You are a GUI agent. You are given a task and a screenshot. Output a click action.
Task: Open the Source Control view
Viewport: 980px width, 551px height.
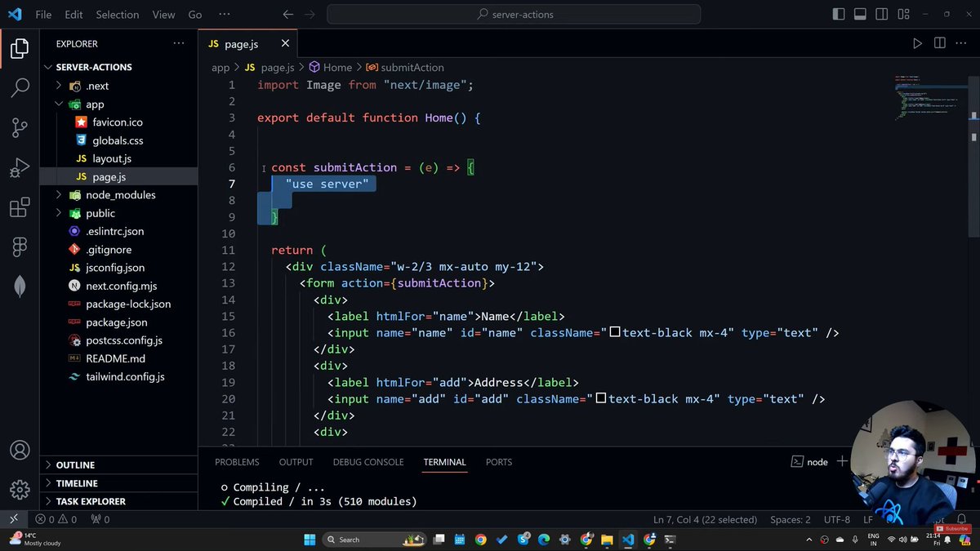pos(20,127)
